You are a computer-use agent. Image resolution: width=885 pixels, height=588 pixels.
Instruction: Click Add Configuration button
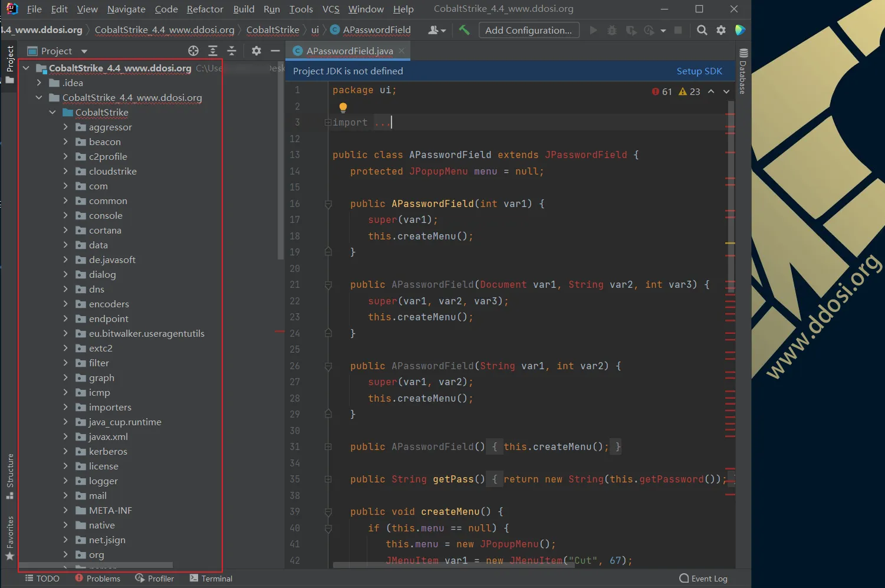point(528,30)
